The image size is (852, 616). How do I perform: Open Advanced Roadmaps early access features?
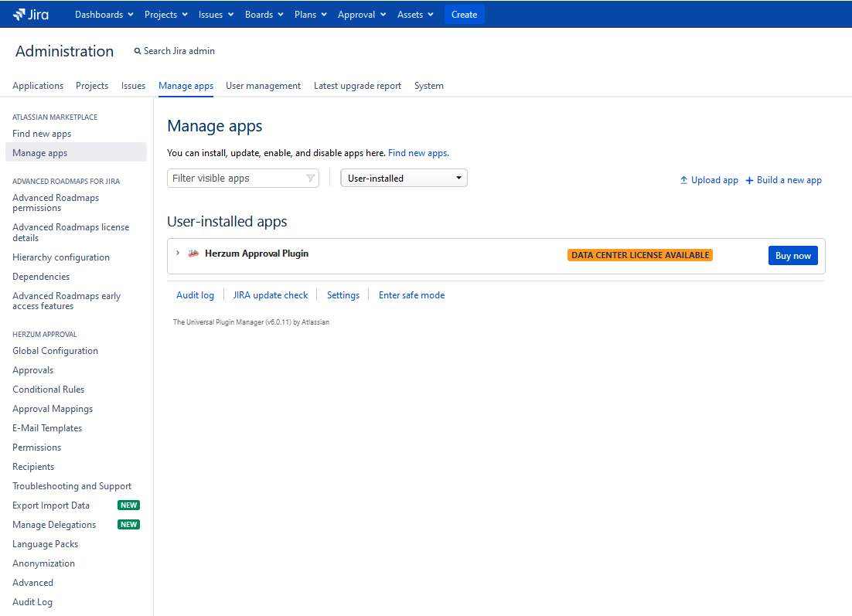point(66,301)
